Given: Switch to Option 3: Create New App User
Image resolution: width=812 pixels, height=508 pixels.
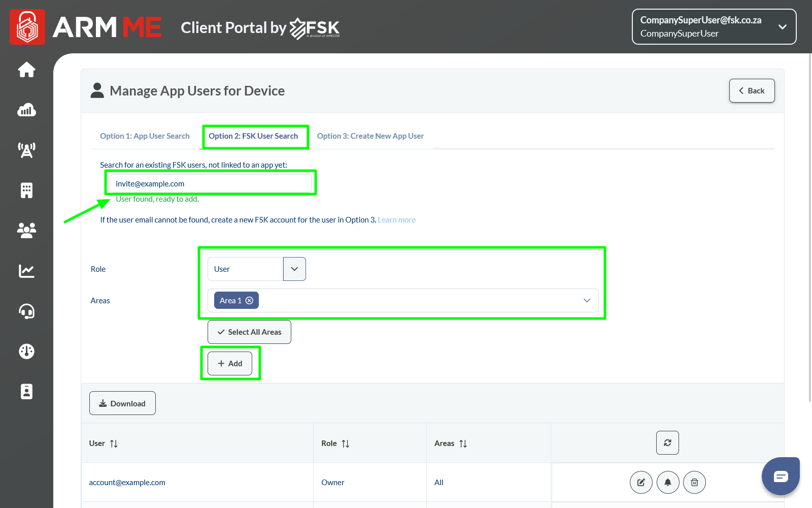Looking at the screenshot, I should (370, 136).
